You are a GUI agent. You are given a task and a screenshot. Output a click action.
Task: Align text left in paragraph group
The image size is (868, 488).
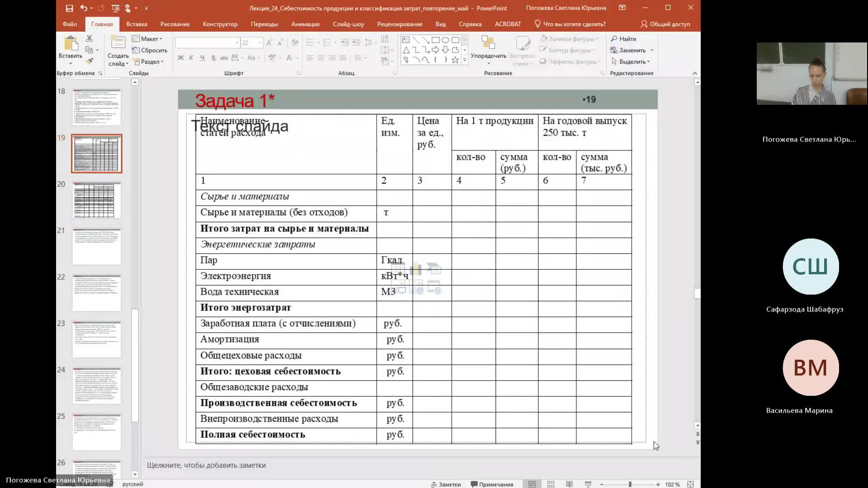click(x=310, y=58)
